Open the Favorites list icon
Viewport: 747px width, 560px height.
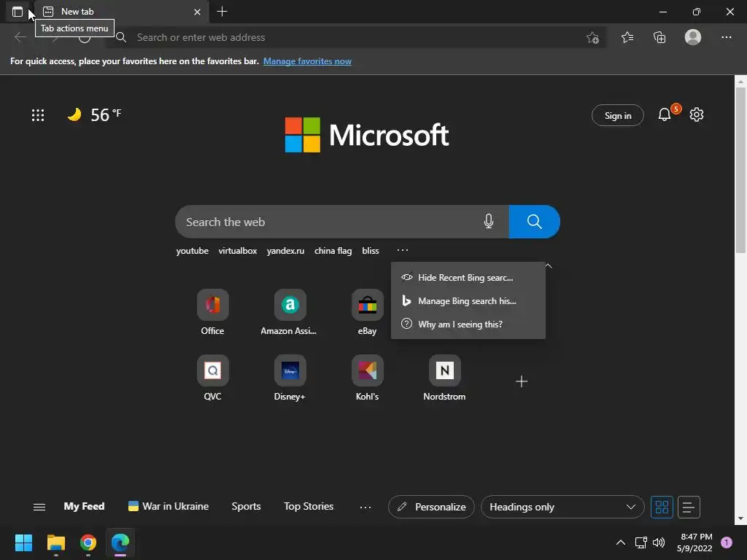627,37
